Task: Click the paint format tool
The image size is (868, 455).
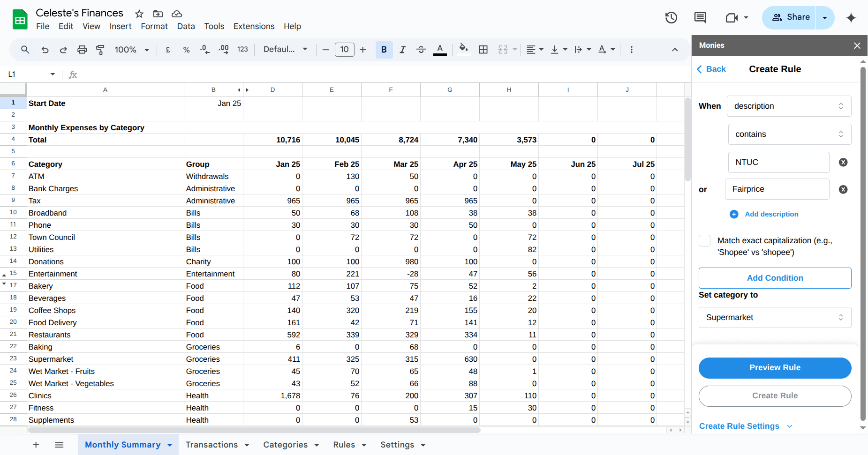Action: pos(100,49)
